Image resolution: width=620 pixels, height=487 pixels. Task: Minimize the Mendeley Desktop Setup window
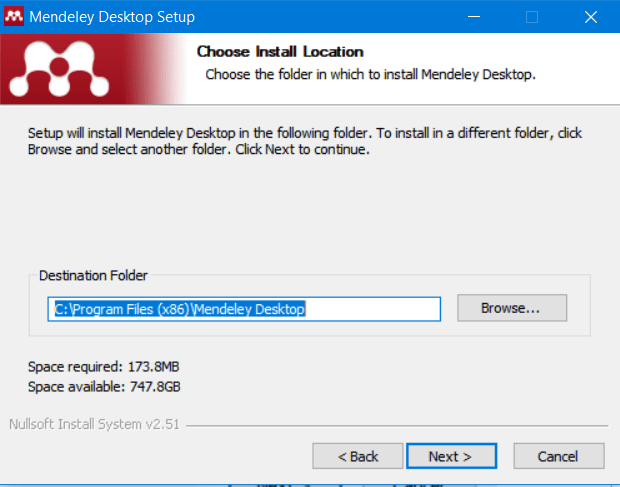coord(478,17)
